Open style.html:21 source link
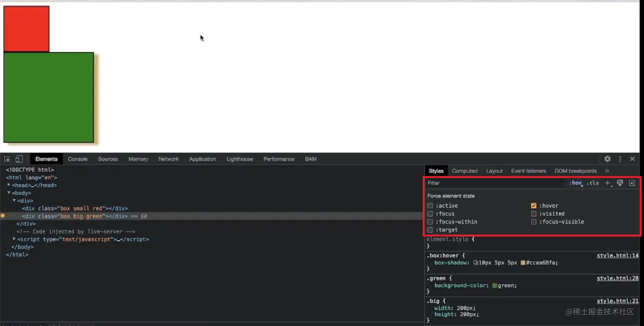Image resolution: width=644 pixels, height=326 pixels. (x=618, y=301)
